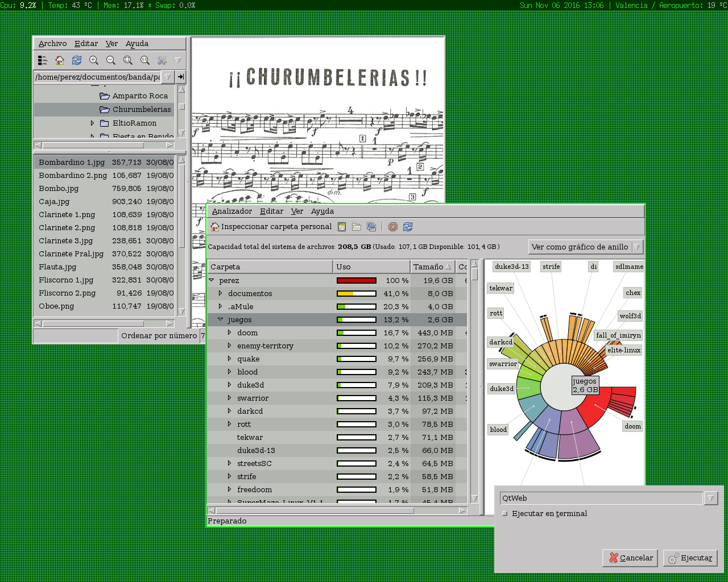Open the Ver menu in image viewer
The width and height of the screenshot is (728, 582).
[x=112, y=44]
